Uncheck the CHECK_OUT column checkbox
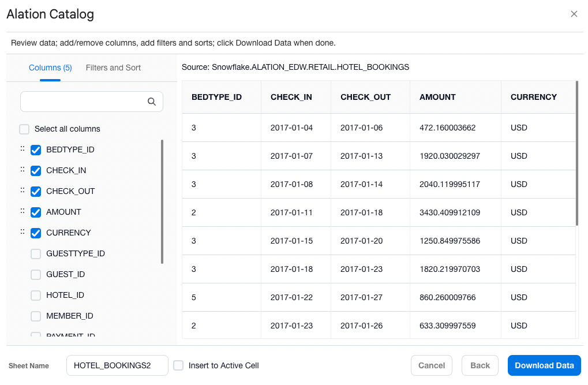The image size is (588, 385). click(36, 192)
